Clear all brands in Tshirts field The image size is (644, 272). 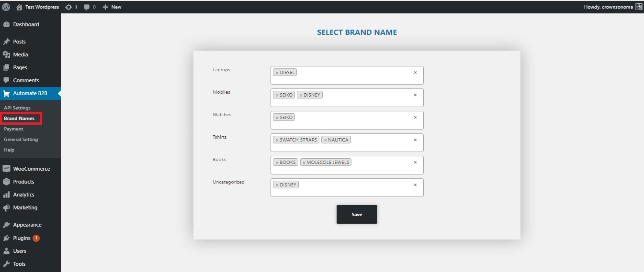[415, 140]
